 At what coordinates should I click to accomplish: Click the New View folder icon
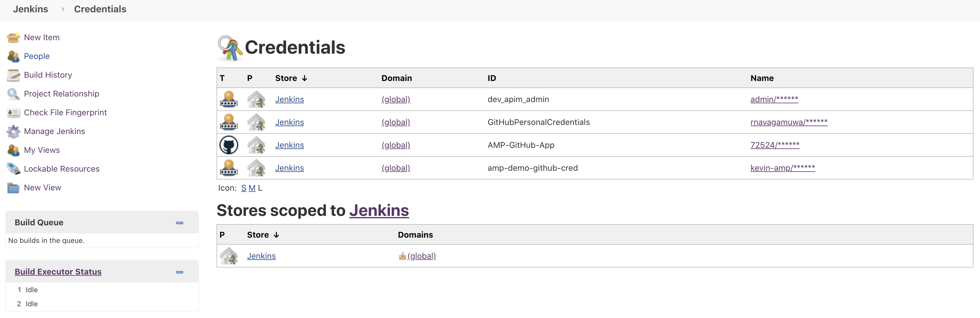(13, 188)
